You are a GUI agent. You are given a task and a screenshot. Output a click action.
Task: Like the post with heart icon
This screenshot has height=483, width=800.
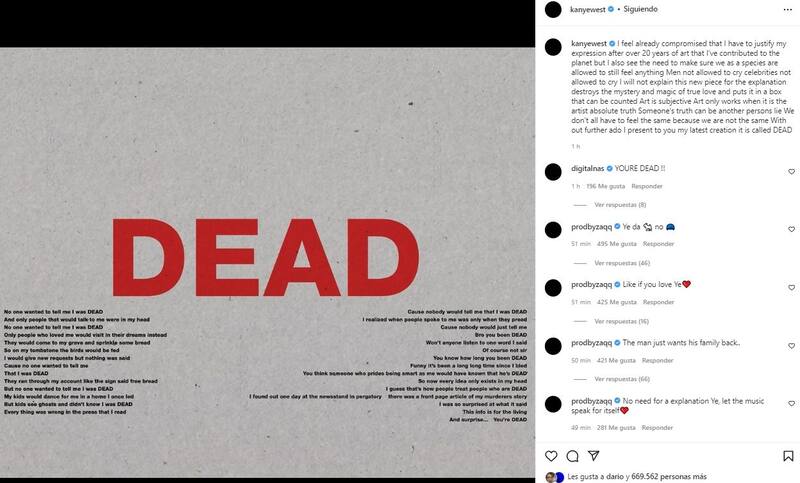(x=551, y=455)
